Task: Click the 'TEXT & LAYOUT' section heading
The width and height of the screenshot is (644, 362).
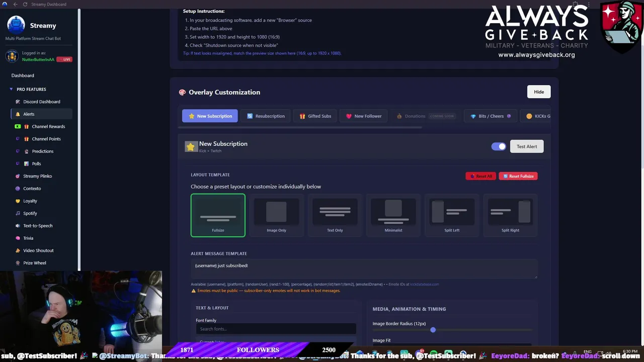Action: (x=212, y=308)
